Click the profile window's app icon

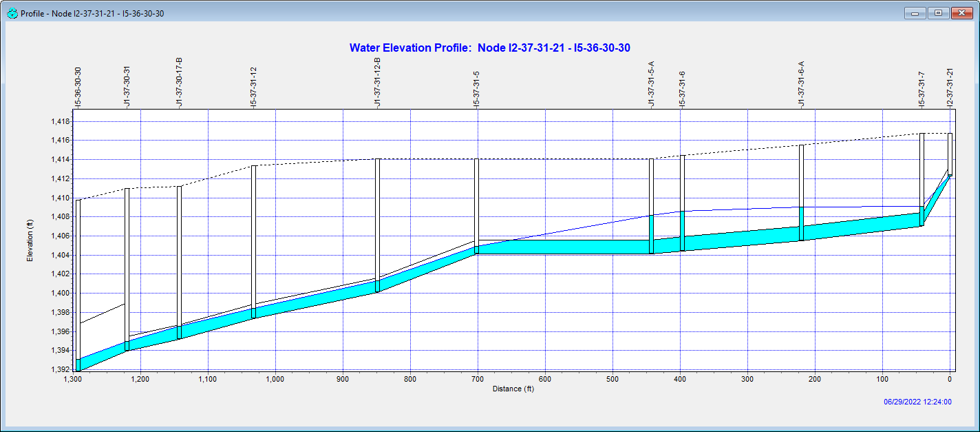(x=12, y=13)
